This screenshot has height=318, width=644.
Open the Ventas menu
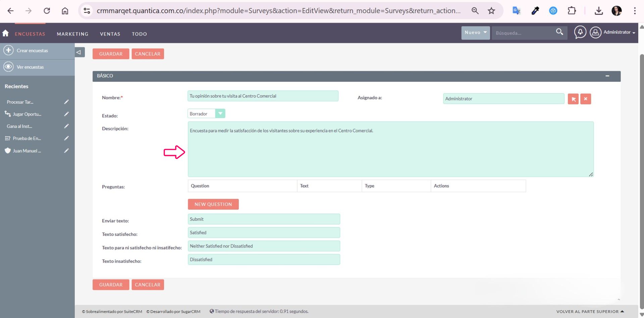[110, 34]
